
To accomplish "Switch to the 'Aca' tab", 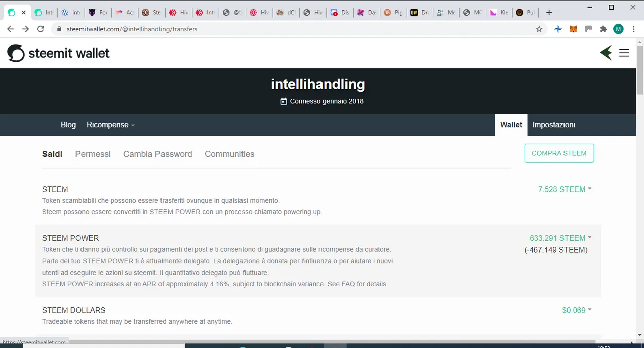I will [x=124, y=12].
